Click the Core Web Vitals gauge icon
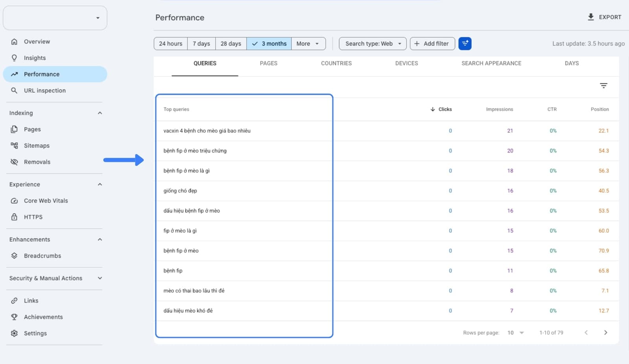Image resolution: width=629 pixels, height=364 pixels. tap(14, 201)
